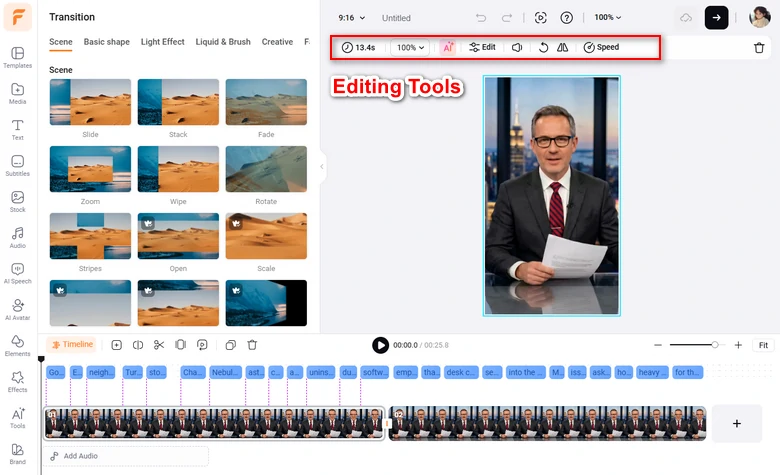Select the Zoom transition thumbnail
The height and width of the screenshot is (475, 780).
90,169
